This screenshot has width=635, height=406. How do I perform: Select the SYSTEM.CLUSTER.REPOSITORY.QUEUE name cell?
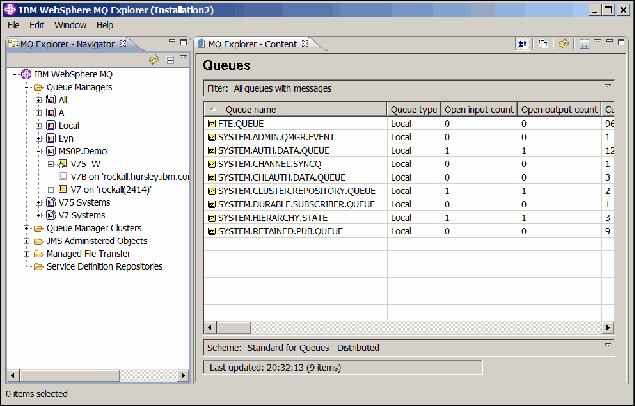[x=296, y=191]
